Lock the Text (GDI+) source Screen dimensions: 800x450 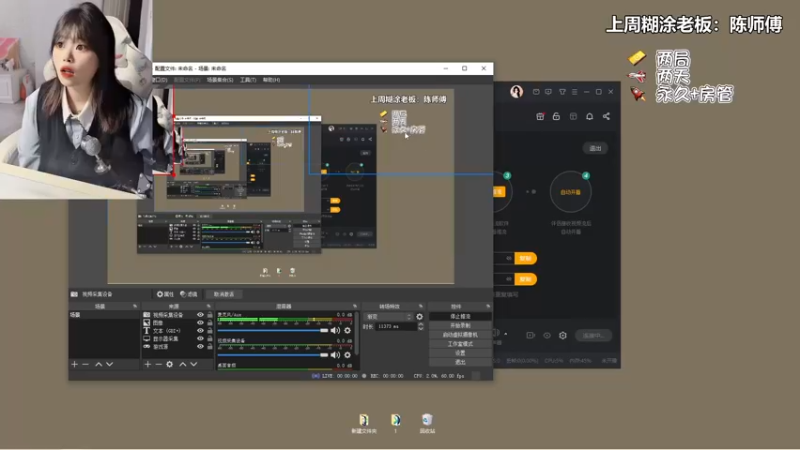point(210,331)
